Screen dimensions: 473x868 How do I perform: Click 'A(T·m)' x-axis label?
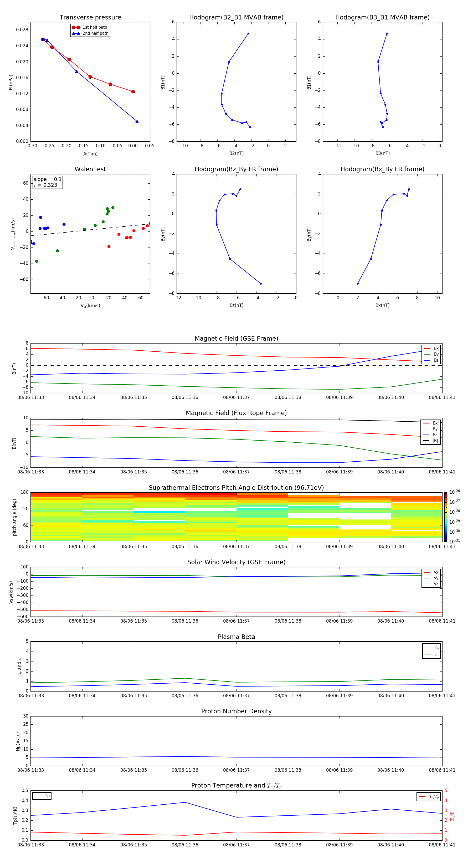(x=90, y=154)
